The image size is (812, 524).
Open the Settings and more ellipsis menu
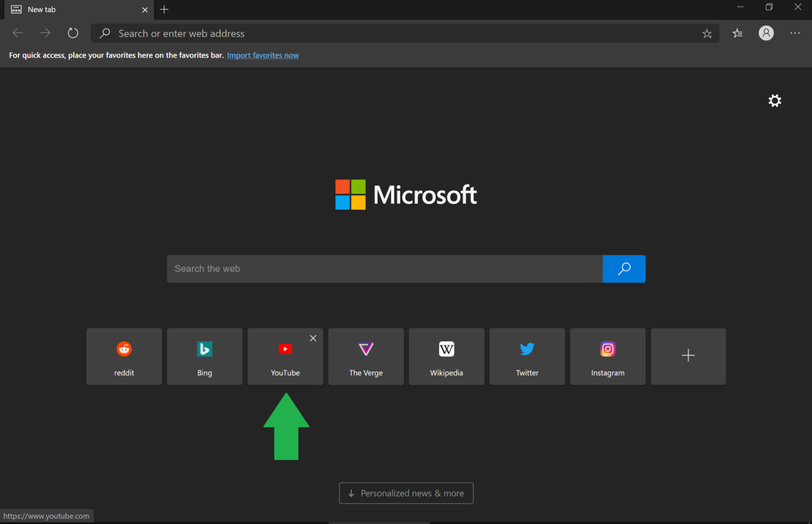coord(795,33)
